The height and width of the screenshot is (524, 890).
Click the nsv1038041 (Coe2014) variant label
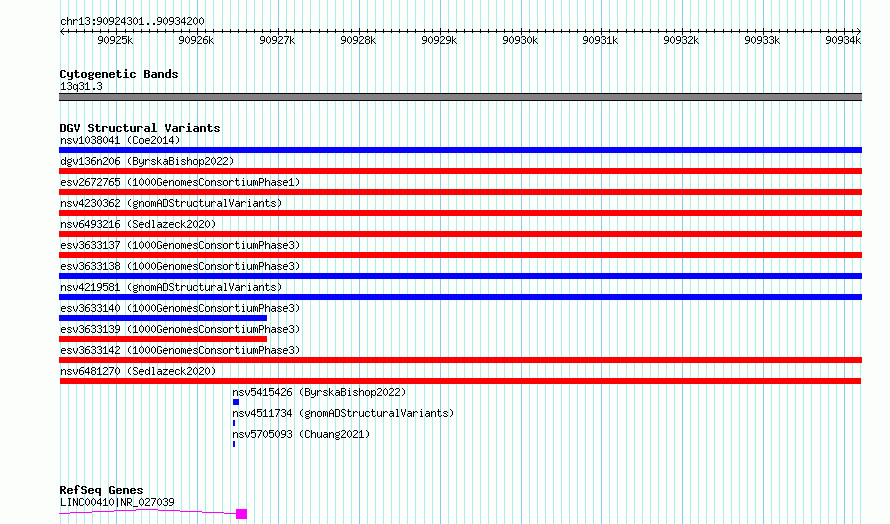(120, 140)
